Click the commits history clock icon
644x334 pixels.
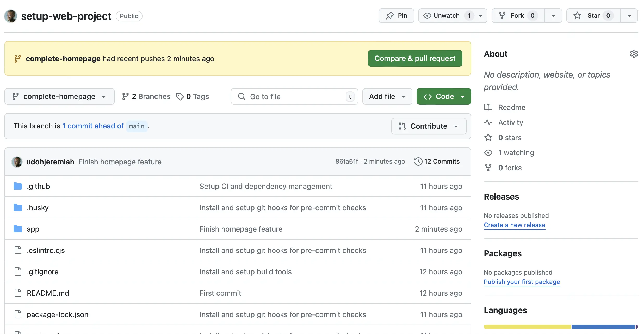click(418, 162)
